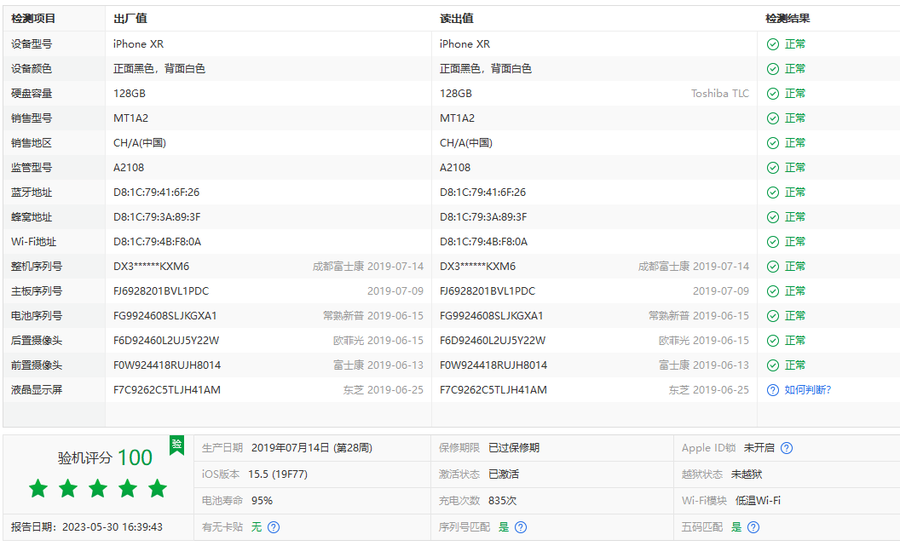Viewport: 900px width, 546px height.
Task: Click read cellular address D8:1C:79:3A:89:3F
Action: point(483,217)
